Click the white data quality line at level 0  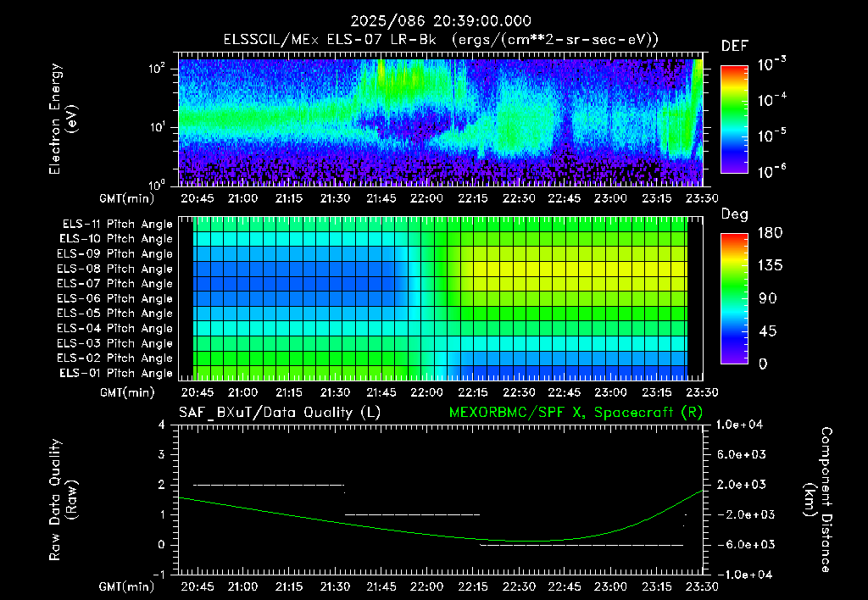[x=581, y=545]
